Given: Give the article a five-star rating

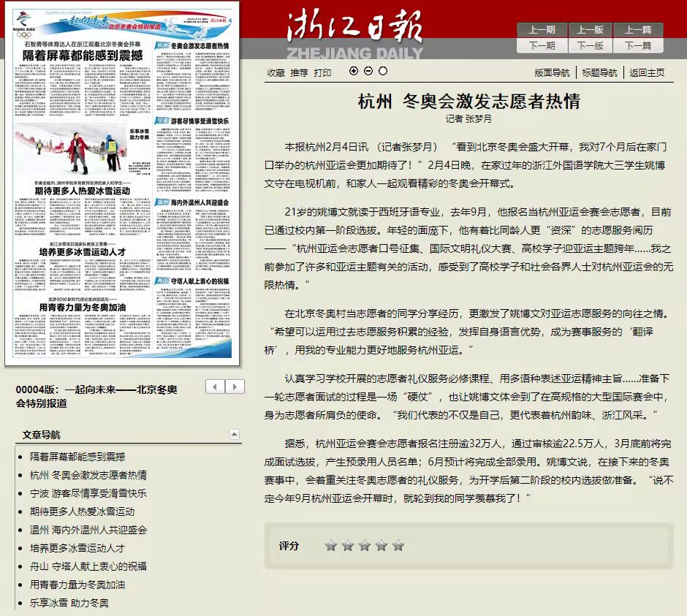Looking at the screenshot, I should [398, 545].
